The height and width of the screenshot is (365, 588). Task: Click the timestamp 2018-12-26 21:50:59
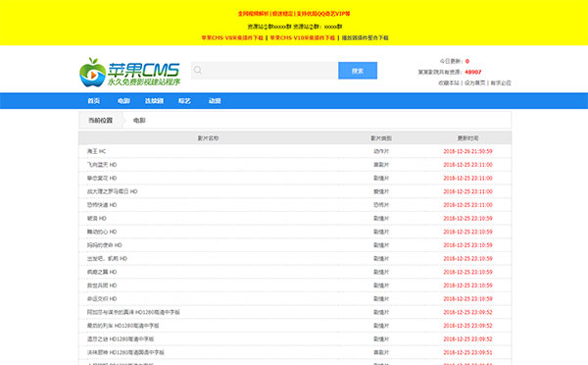tap(468, 151)
